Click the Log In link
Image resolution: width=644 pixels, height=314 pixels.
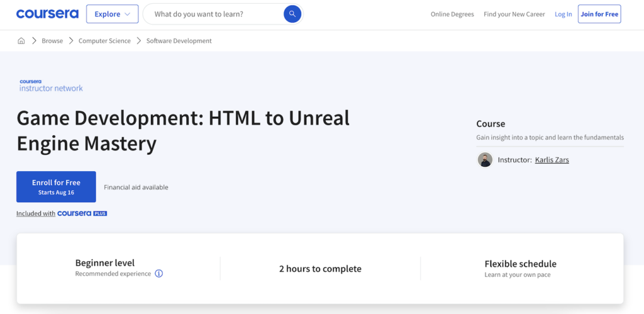tap(563, 14)
